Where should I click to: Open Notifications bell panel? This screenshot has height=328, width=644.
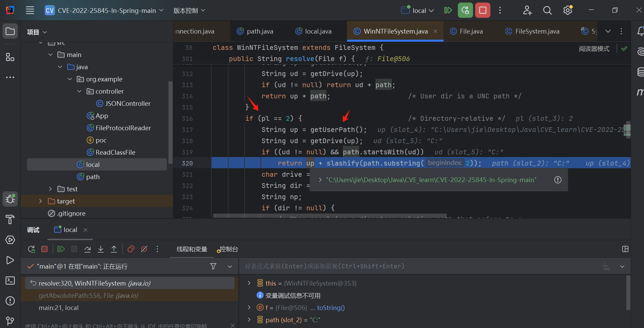click(640, 31)
